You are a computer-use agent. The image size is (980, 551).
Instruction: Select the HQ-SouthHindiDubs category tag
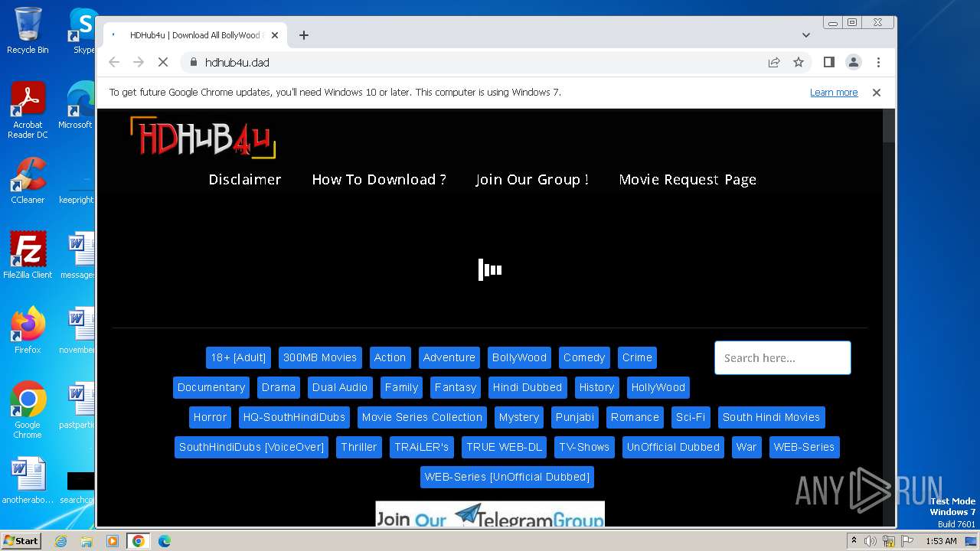click(295, 417)
